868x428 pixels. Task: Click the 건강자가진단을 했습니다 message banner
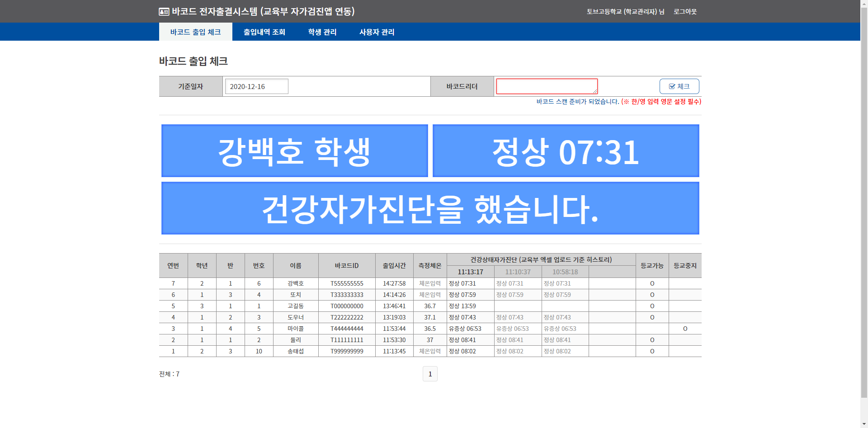(x=430, y=208)
